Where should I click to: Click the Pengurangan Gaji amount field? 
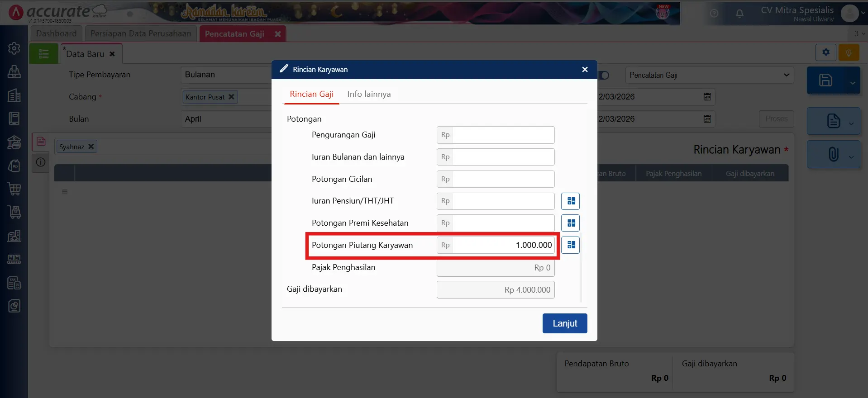click(x=496, y=135)
